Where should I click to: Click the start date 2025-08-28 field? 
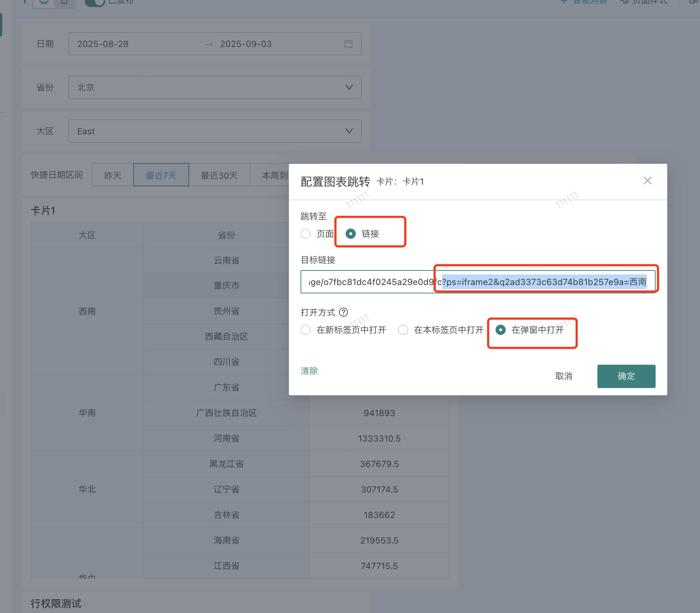coord(103,44)
